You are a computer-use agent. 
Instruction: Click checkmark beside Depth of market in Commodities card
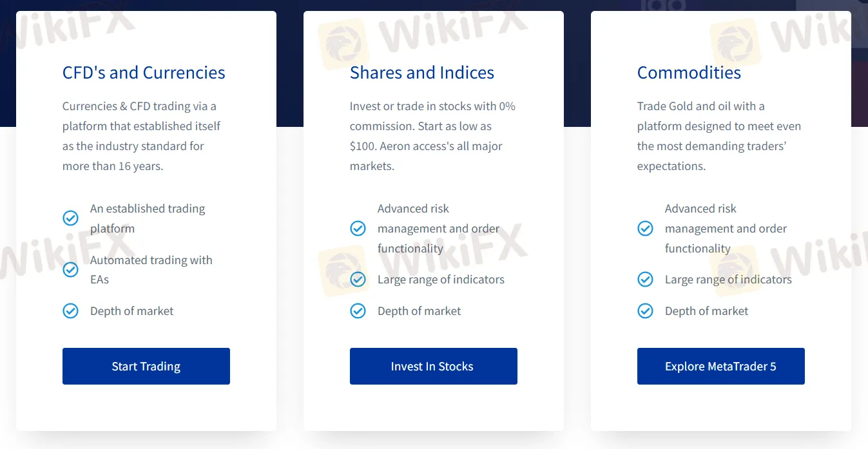point(645,311)
